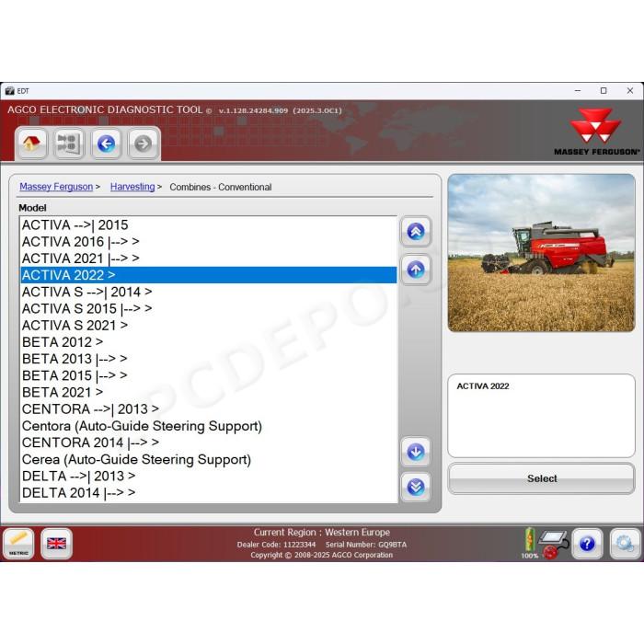Image resolution: width=644 pixels, height=644 pixels.
Task: Select CENTORA -->| 2013 model
Action: pos(209,409)
